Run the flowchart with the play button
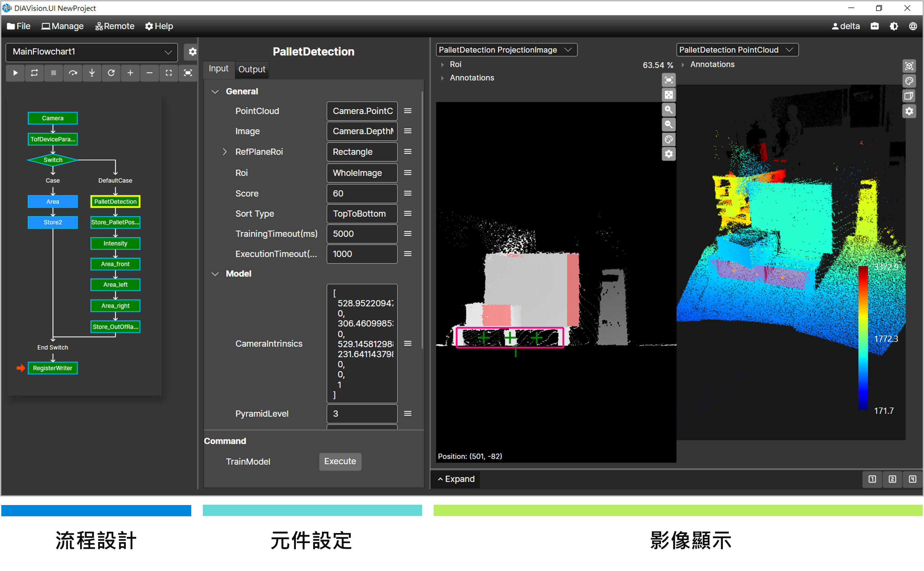 coord(15,73)
